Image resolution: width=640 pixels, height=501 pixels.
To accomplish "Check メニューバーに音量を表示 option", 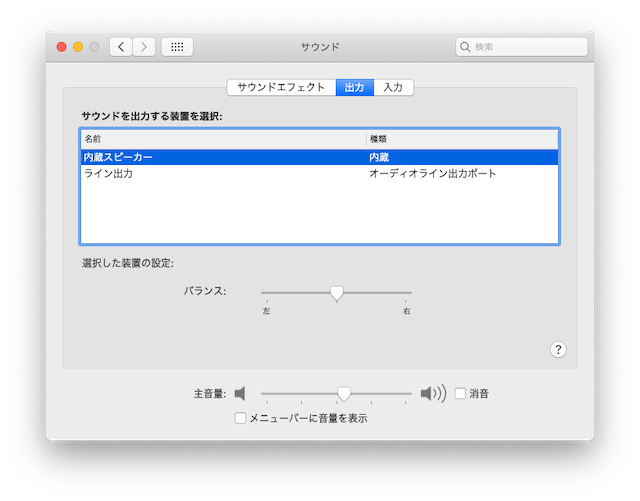I will 240,418.
